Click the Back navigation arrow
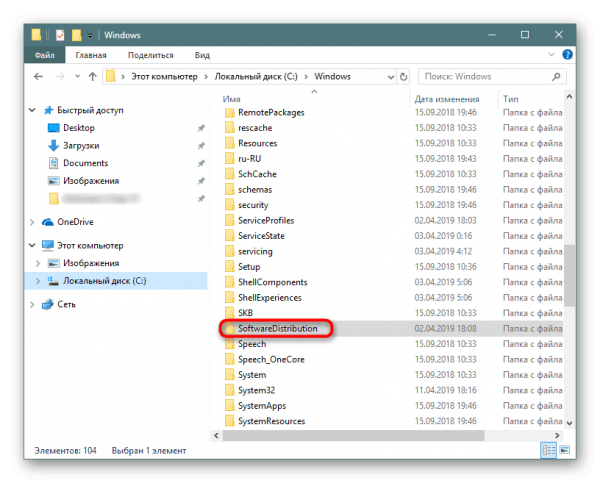The width and height of the screenshot is (600, 483). [38, 77]
